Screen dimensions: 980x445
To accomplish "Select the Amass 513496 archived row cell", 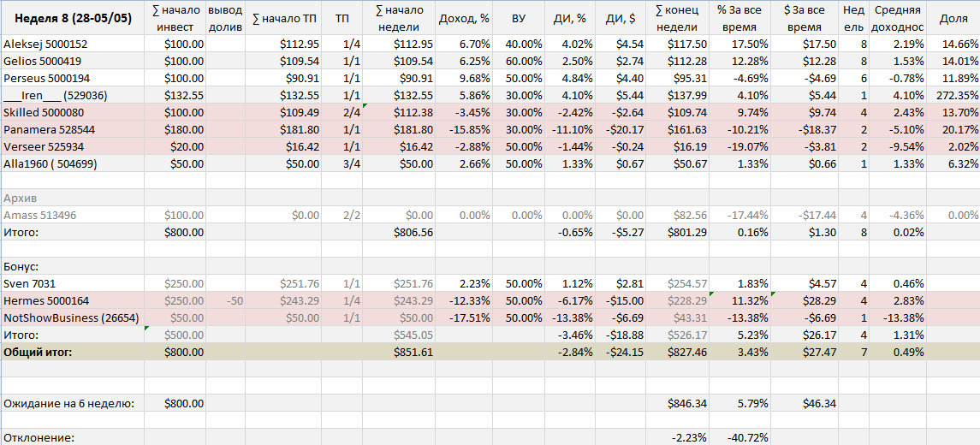I will (x=40, y=215).
